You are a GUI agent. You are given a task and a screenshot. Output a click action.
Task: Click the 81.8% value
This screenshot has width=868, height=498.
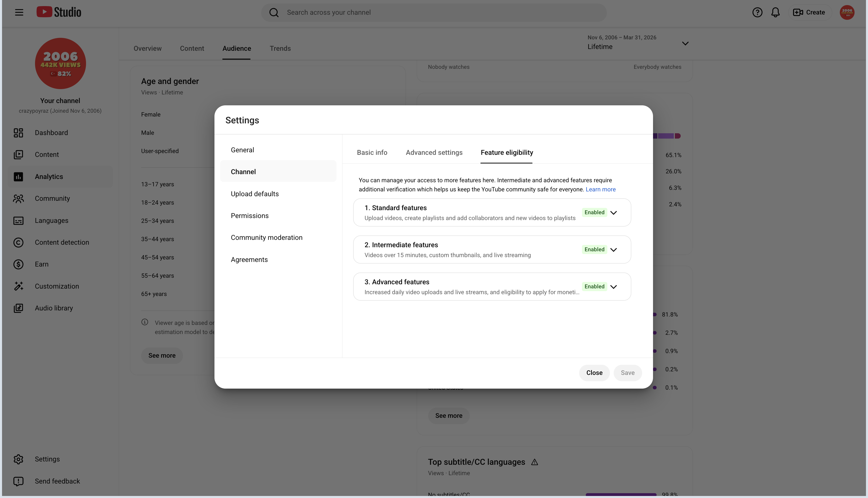pyautogui.click(x=670, y=314)
